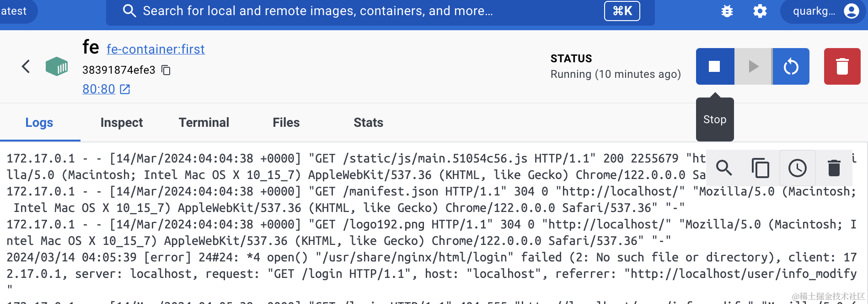Viewport: 868px width, 304px height.
Task: Switch to the Inspect tab
Action: tap(122, 123)
